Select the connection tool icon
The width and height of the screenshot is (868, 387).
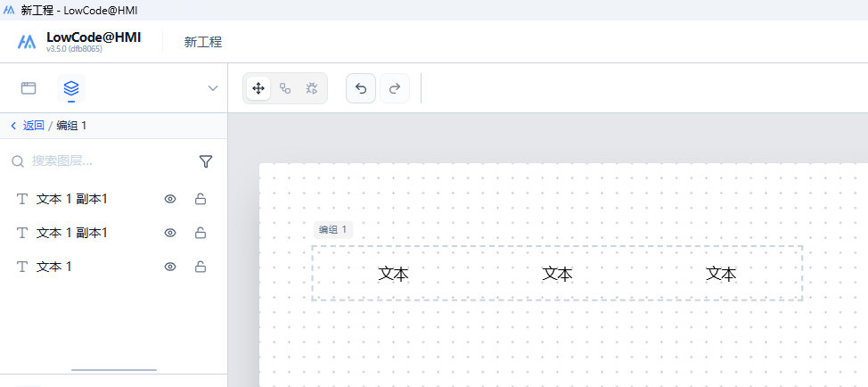tap(285, 88)
